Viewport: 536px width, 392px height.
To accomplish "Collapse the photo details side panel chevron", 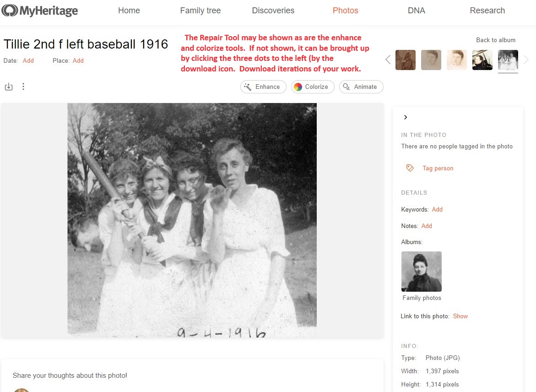I will 406,117.
